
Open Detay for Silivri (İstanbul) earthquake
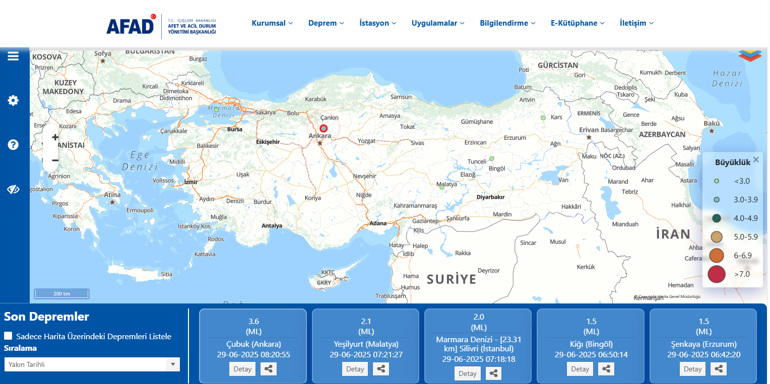(468, 374)
